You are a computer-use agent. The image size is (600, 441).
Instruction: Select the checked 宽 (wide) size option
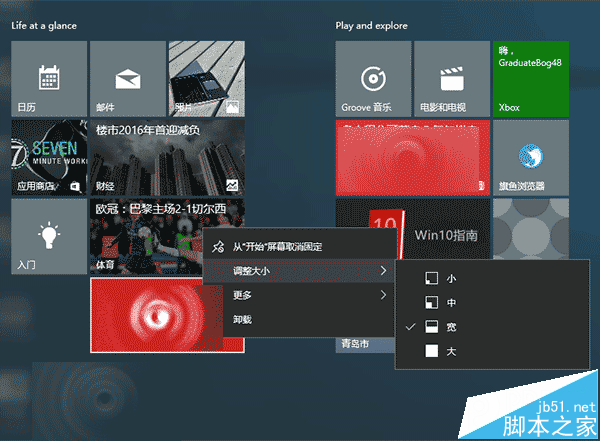[x=492, y=327]
